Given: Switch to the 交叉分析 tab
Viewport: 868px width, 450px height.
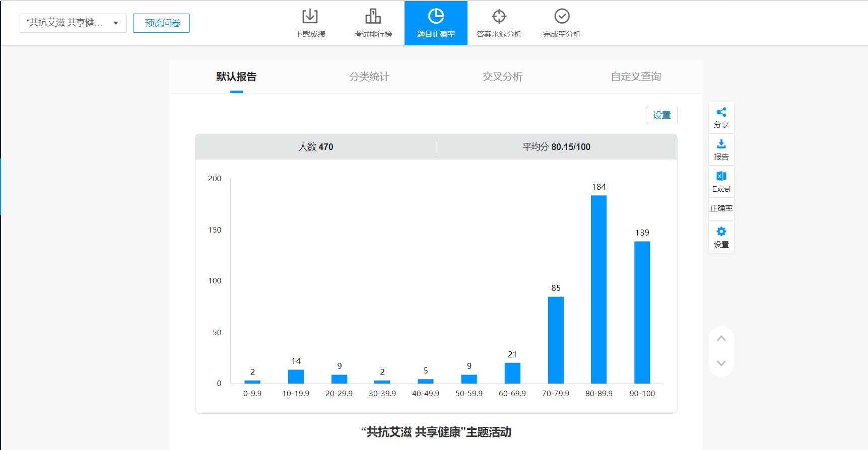Looking at the screenshot, I should pyautogui.click(x=502, y=77).
